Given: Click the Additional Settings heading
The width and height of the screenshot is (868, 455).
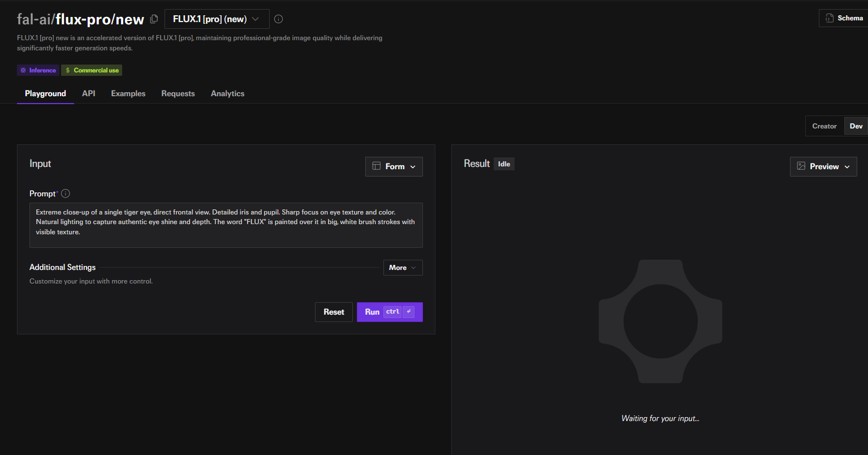Looking at the screenshot, I should pyautogui.click(x=63, y=267).
